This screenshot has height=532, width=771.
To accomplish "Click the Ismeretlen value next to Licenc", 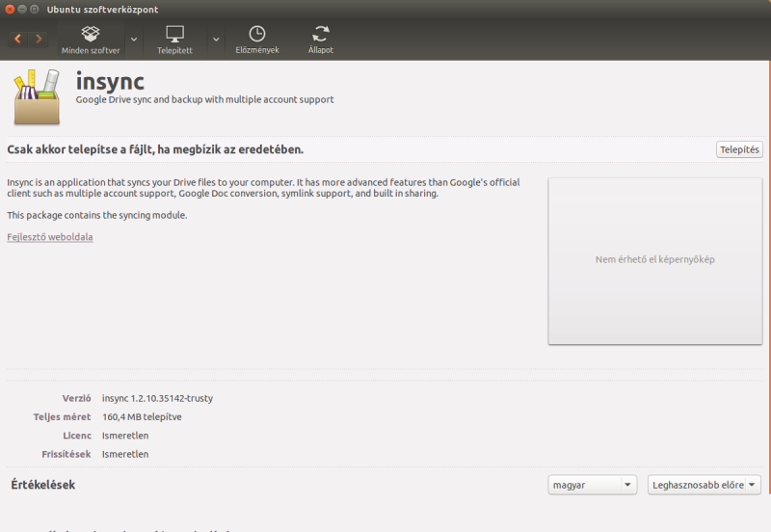I will tap(125, 436).
